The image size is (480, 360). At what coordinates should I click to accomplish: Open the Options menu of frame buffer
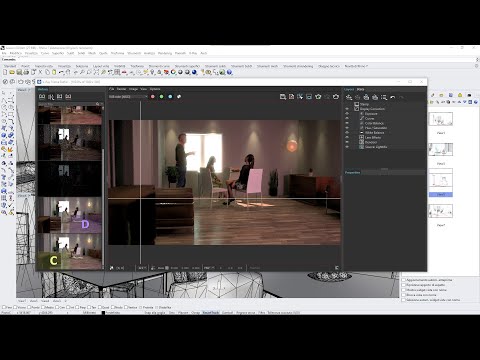(x=155, y=89)
